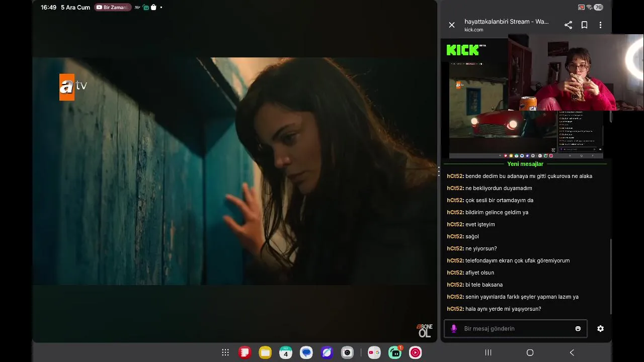644x362 pixels.
Task: Click the Yeni mesajlar notice
Action: pyautogui.click(x=525, y=164)
